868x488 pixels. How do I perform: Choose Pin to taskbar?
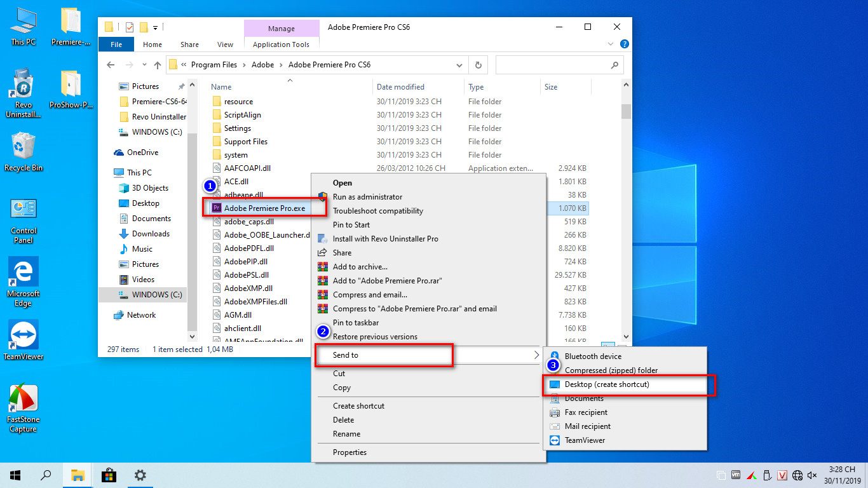(356, 323)
